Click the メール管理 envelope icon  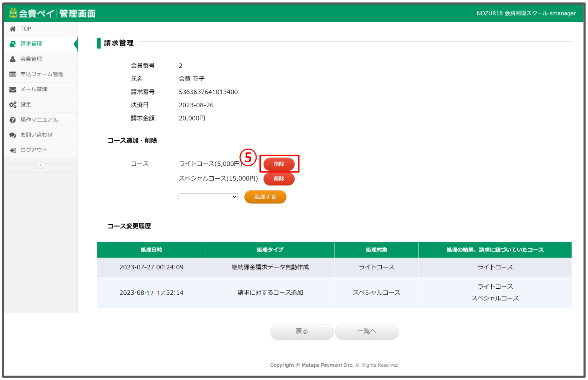[13, 89]
